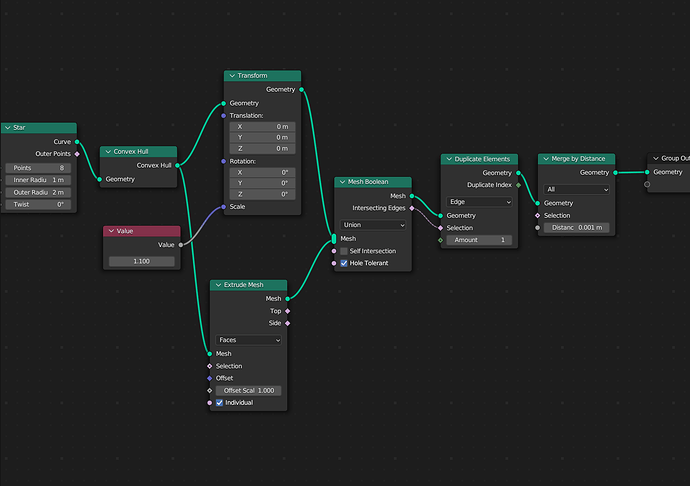Click the empty virtual socket on Group Output

647,184
